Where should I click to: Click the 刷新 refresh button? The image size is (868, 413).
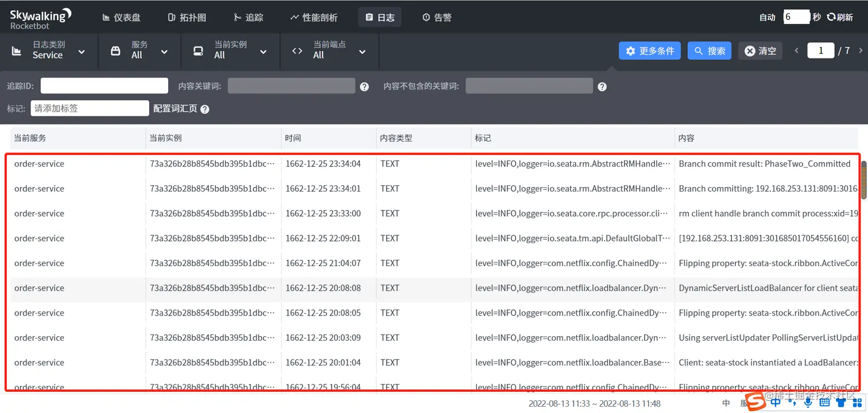coord(840,17)
